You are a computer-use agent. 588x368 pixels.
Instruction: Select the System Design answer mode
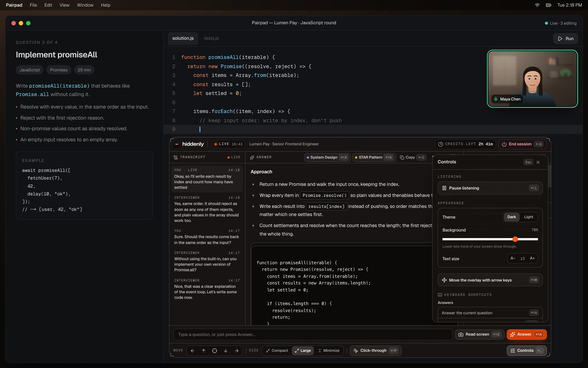[327, 158]
